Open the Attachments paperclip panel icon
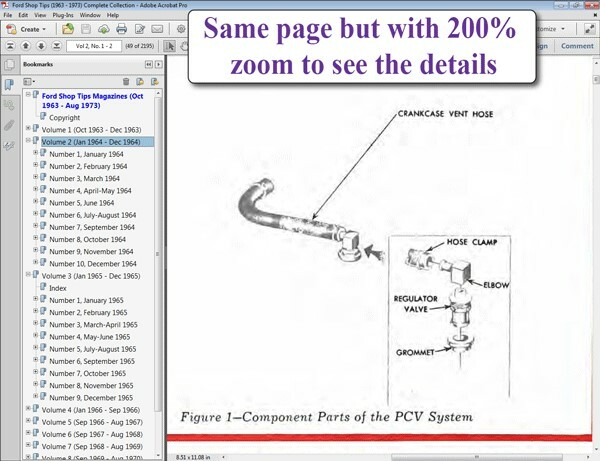Screen dimensions: 600x461 coord(9,125)
